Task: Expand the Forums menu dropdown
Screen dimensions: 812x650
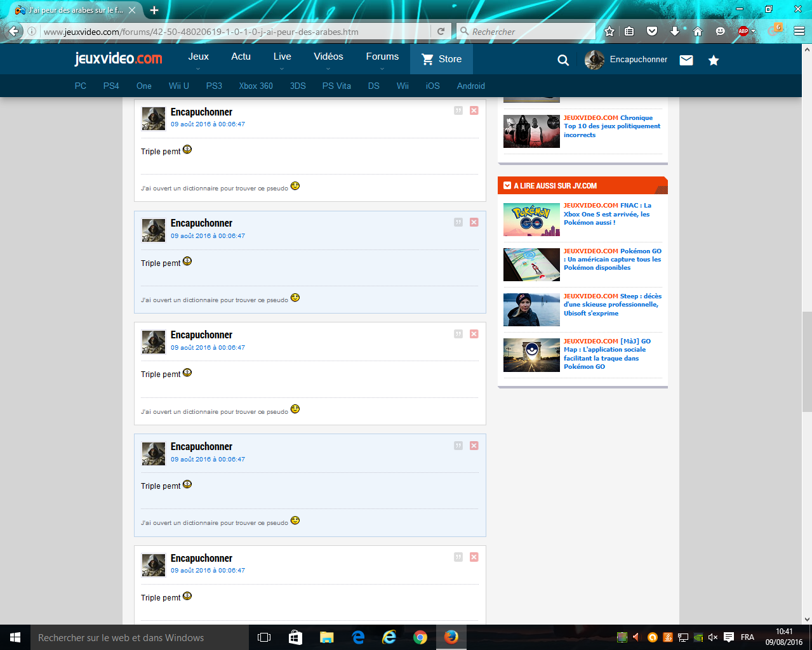Action: click(382, 59)
